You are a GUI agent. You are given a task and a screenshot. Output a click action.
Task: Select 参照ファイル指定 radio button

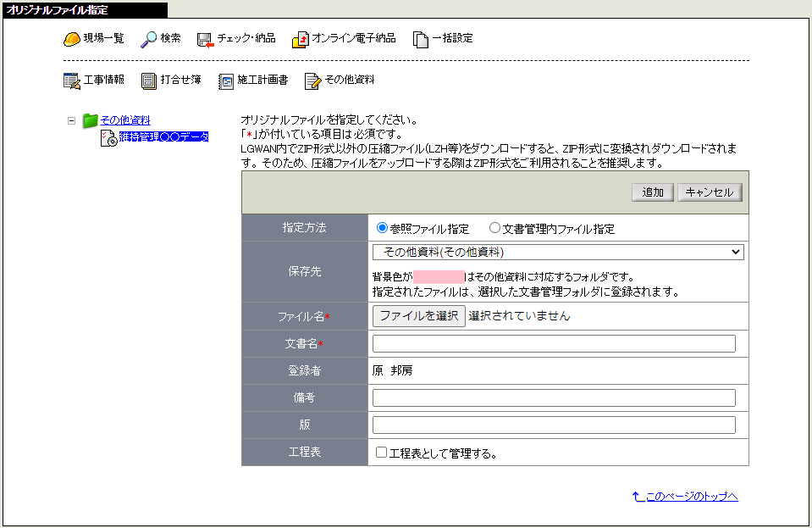pyautogui.click(x=382, y=227)
